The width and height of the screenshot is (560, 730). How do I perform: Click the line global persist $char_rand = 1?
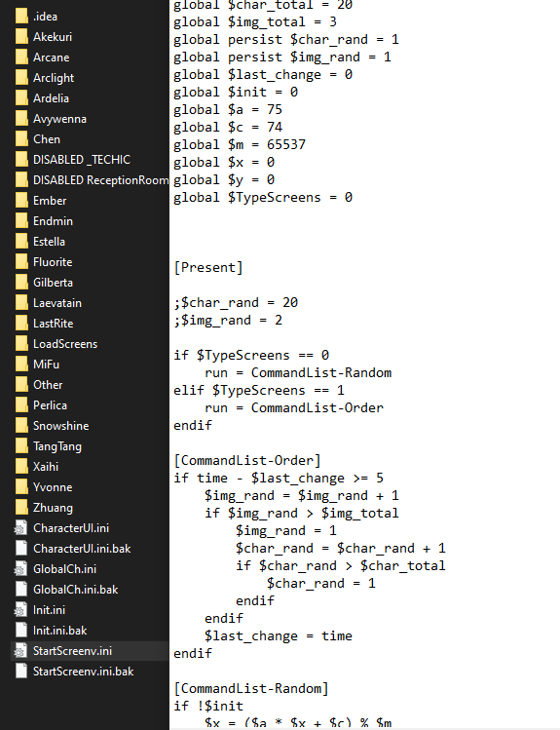coord(286,40)
